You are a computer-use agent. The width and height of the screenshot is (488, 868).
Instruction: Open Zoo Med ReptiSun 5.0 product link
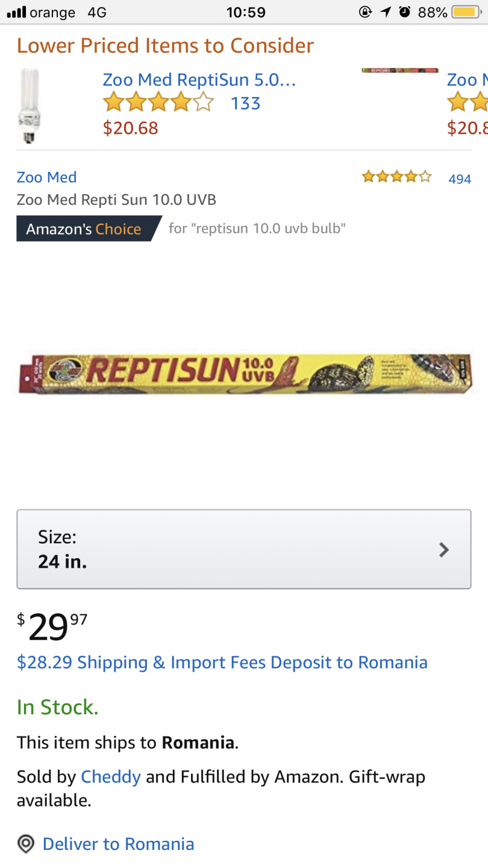tap(199, 80)
